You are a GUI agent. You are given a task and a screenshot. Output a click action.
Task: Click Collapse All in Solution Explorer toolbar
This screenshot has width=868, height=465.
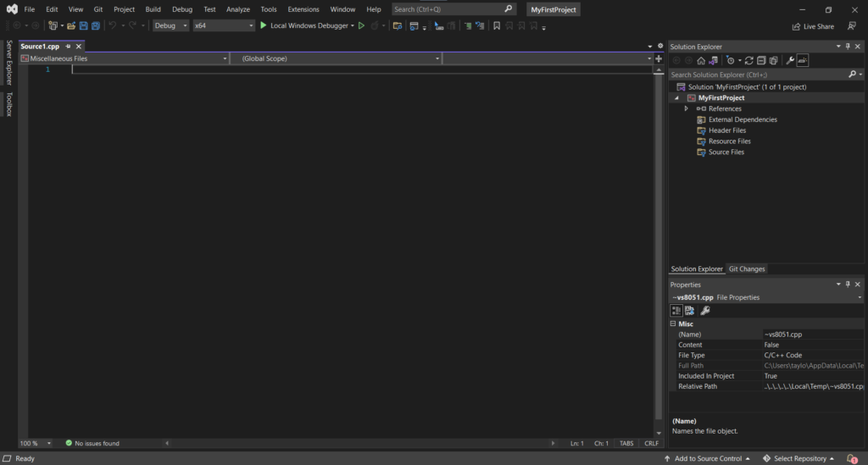pos(761,61)
